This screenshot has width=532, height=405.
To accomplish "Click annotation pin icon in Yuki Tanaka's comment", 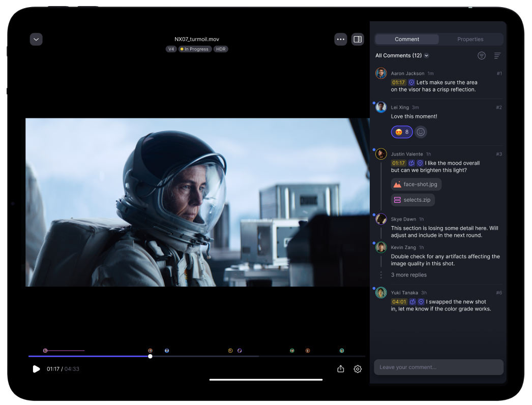I will (x=421, y=302).
